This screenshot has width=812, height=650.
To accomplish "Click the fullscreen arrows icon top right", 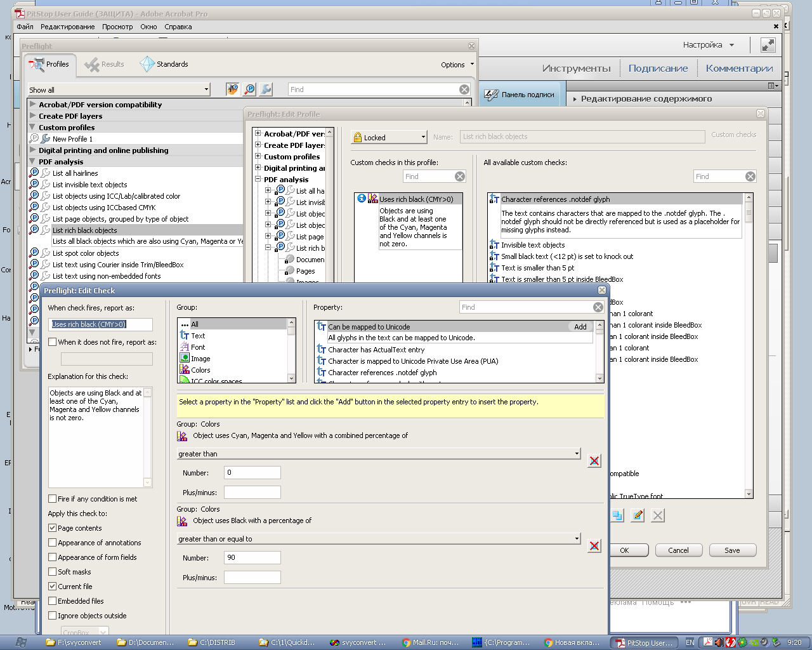I will [x=768, y=45].
